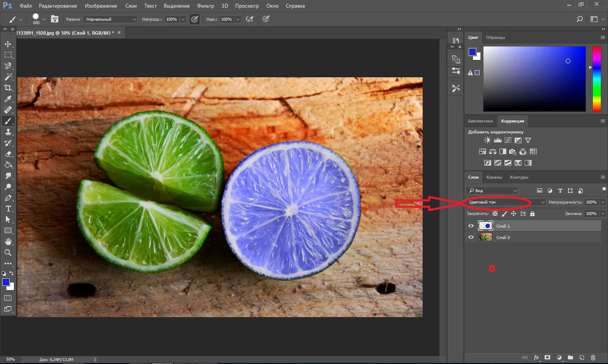The height and width of the screenshot is (364, 608).
Task: Click the delete layer trash icon
Action: (x=593, y=358)
